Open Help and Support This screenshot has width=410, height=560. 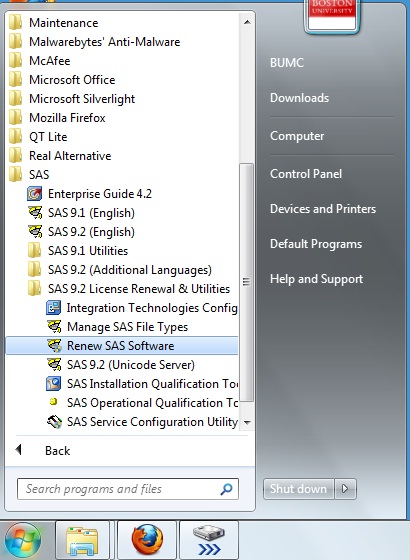coord(316,279)
